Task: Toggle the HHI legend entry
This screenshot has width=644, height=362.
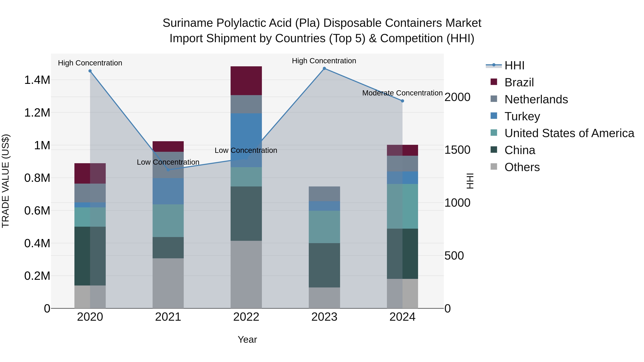Action: (505, 65)
